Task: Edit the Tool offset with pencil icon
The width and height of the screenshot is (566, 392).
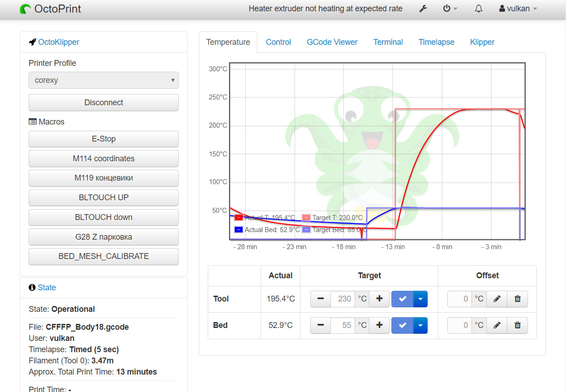Action: coord(497,299)
